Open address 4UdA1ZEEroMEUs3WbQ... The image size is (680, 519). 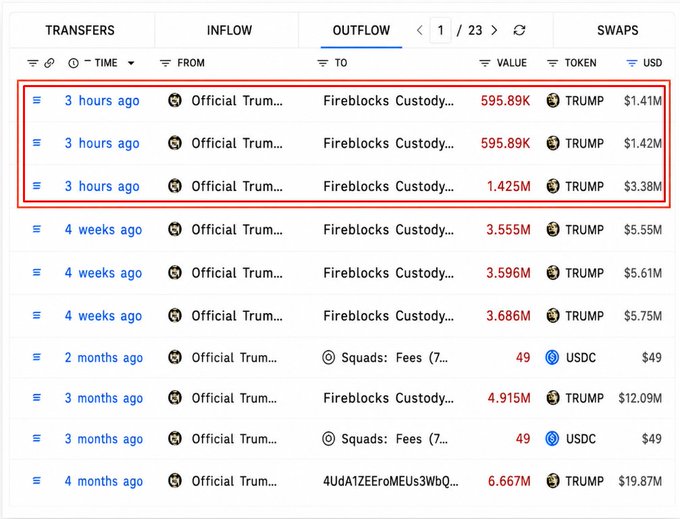391,481
